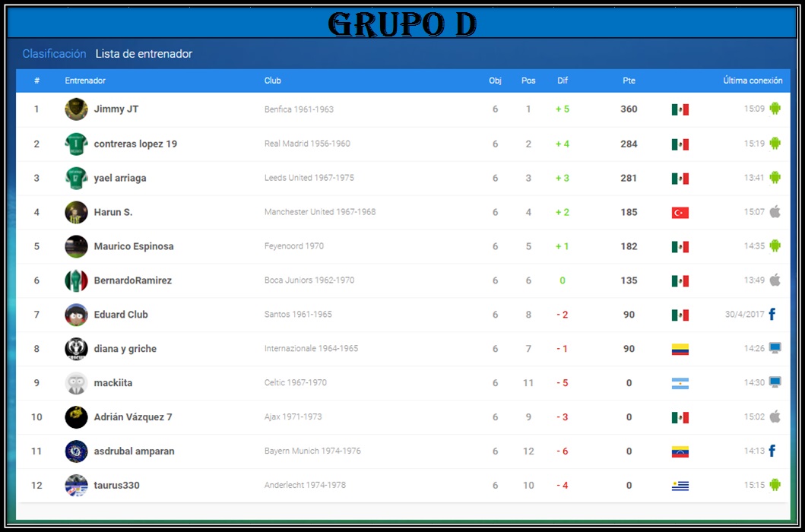
Task: Select the Benfica 1961-1963 club
Action: (299, 109)
